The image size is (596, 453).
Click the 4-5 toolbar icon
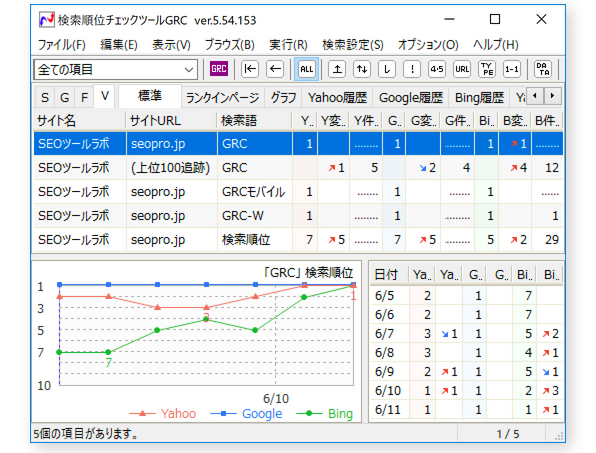437,69
